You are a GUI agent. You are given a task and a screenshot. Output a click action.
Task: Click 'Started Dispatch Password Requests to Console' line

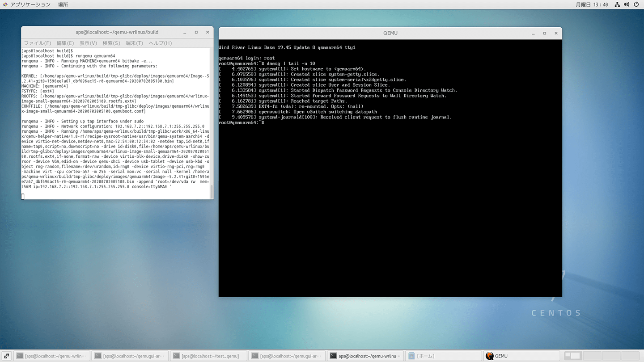[x=338, y=90]
